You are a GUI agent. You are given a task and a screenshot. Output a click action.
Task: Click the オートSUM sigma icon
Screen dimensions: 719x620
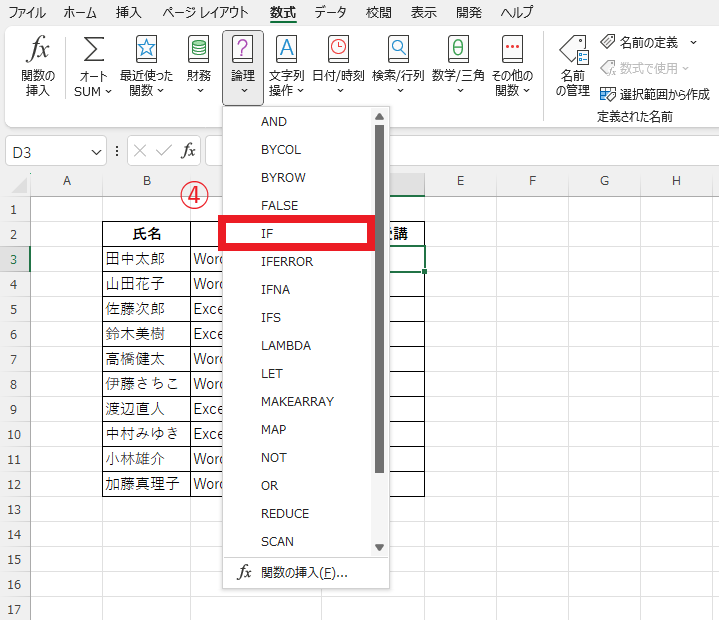click(93, 49)
